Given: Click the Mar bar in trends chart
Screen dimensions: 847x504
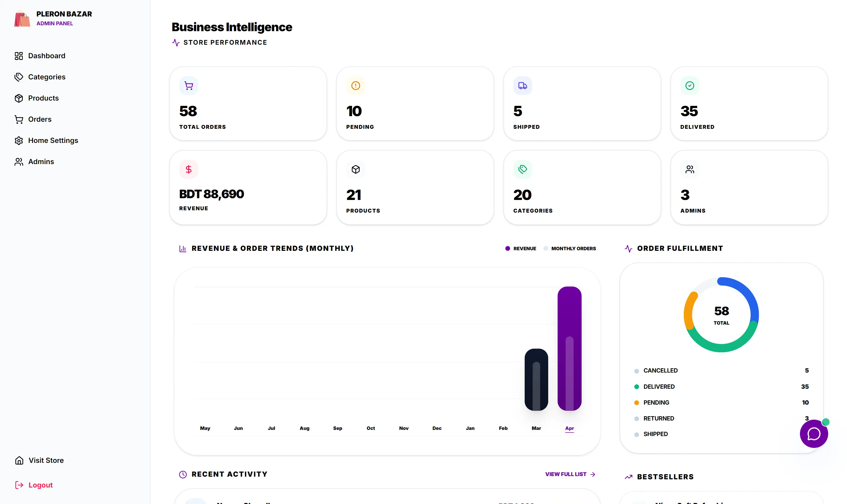Looking at the screenshot, I should click(536, 379).
